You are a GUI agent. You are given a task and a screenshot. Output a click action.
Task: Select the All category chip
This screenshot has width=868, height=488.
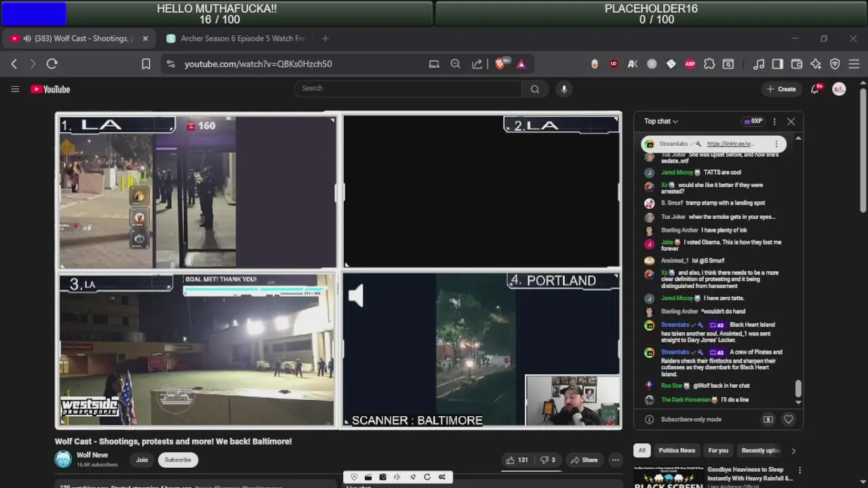(x=642, y=450)
